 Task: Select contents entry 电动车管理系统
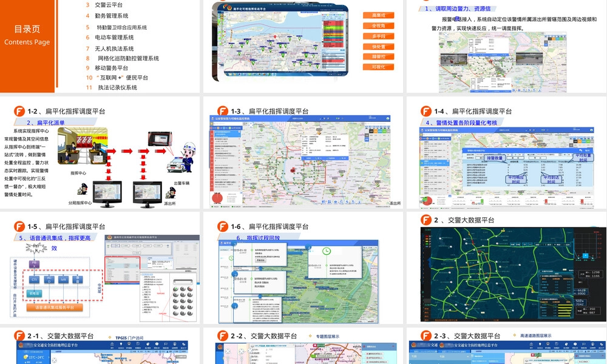coord(114,38)
